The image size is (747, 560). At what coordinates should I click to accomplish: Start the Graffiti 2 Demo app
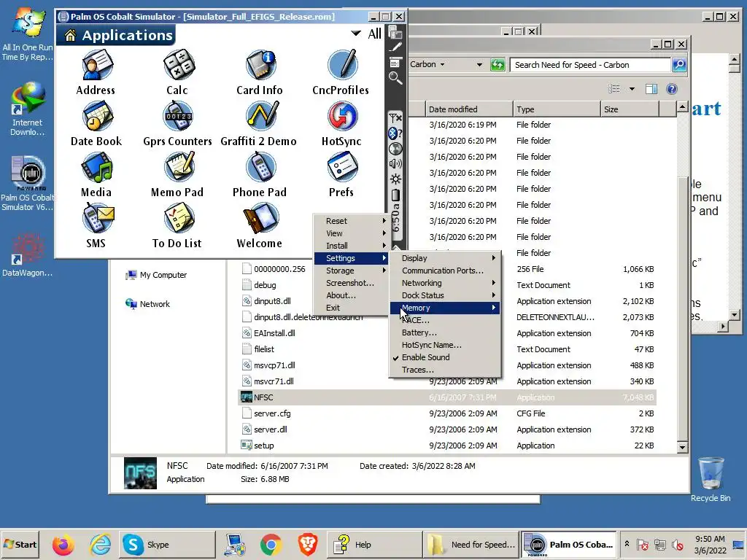coord(259,124)
